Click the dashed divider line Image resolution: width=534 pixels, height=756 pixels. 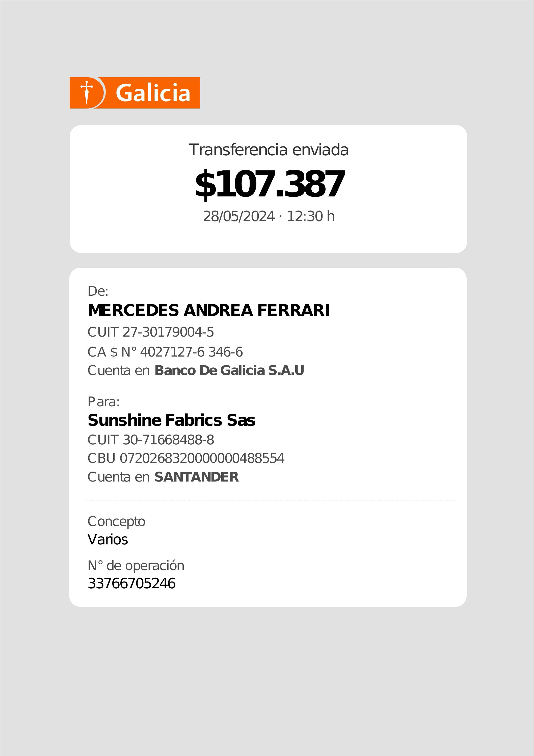tap(271, 500)
